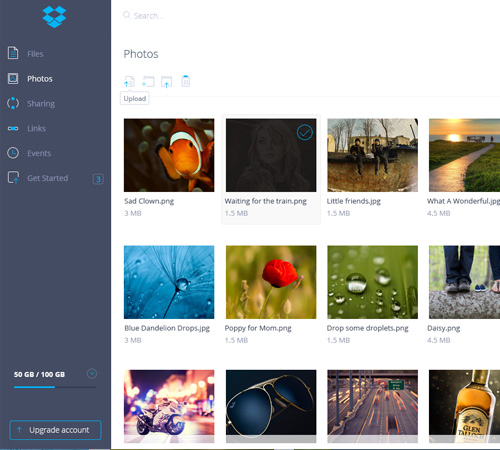The image size is (500, 450).
Task: Open the Sharing sidebar icon
Action: [x=13, y=103]
